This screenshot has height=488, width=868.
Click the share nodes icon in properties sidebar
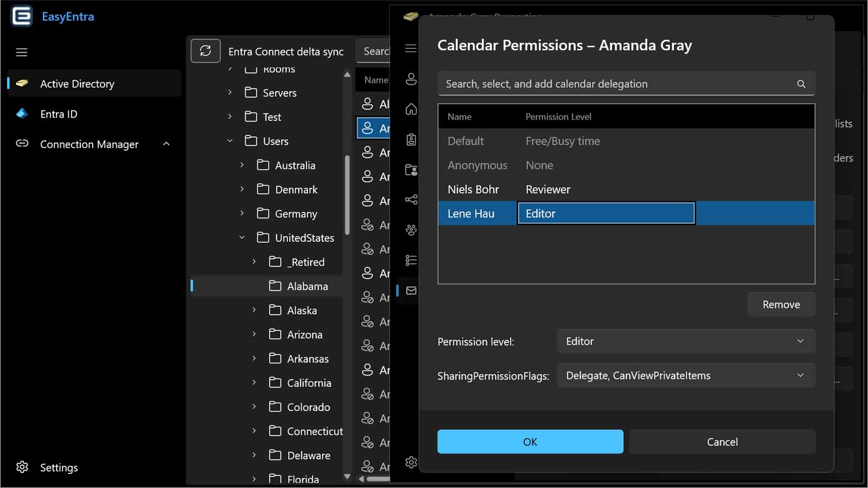[411, 200]
